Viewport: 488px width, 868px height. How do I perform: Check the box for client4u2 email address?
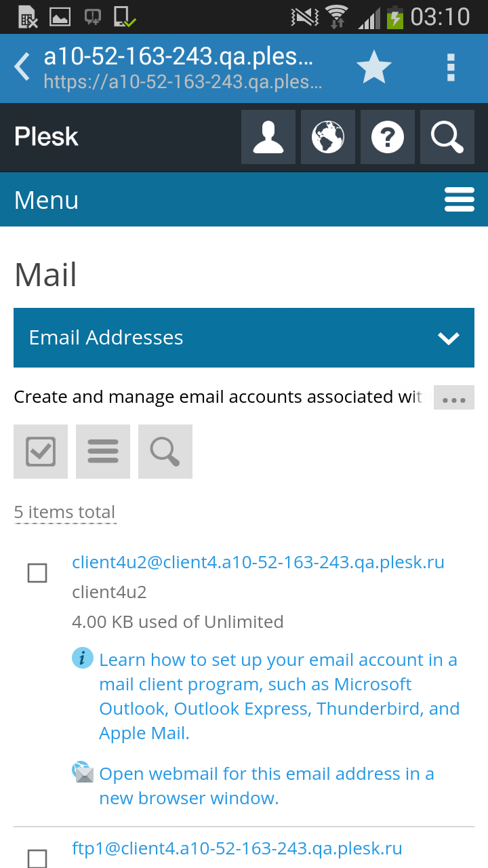click(x=37, y=574)
